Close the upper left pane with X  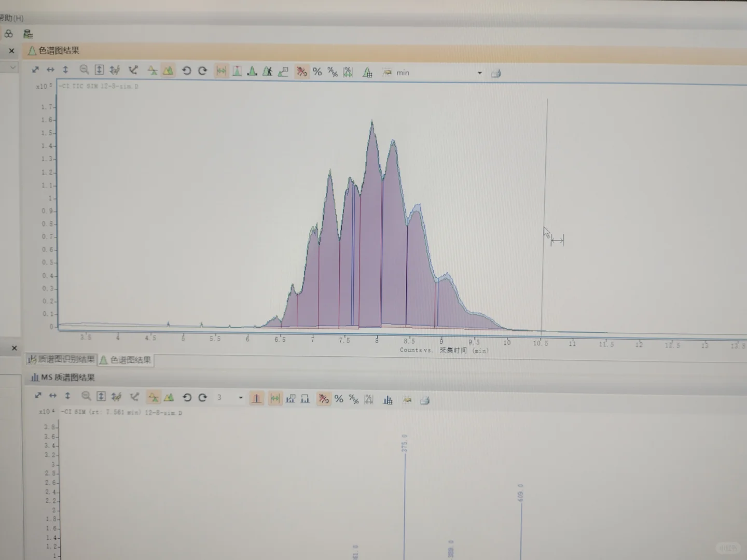tap(11, 51)
